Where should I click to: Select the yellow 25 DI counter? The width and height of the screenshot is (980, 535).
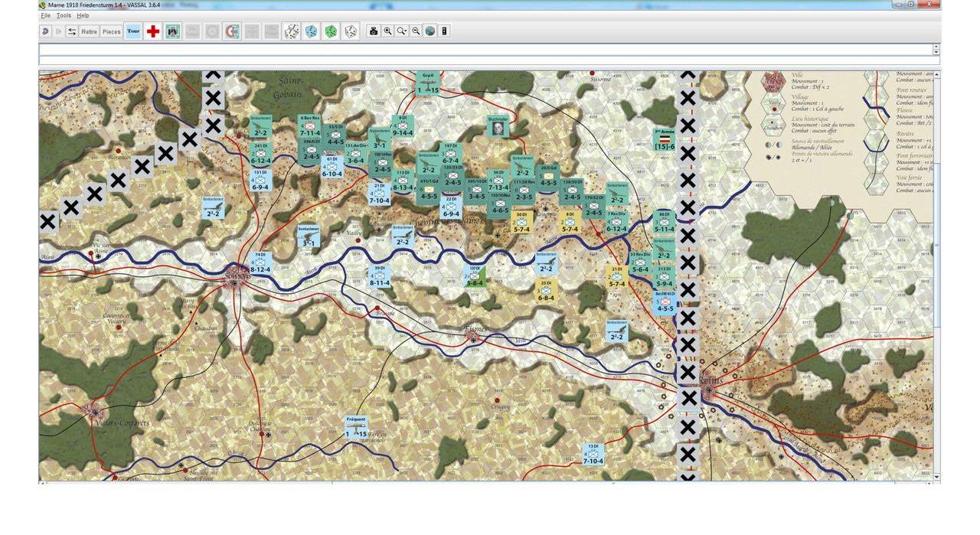546,291
